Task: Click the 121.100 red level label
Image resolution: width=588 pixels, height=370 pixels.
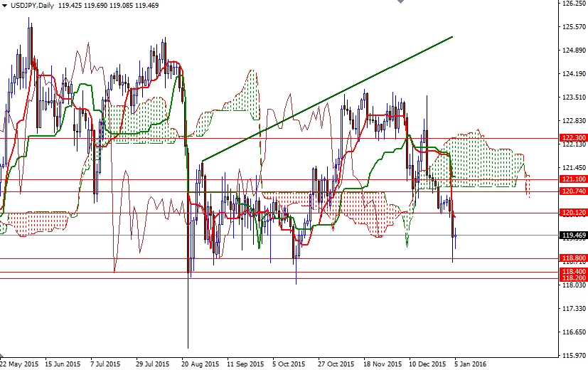Action: (573, 179)
